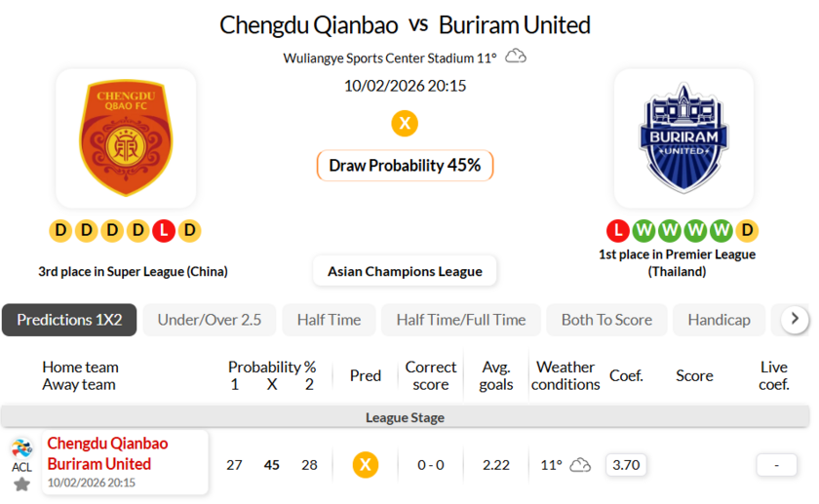Click the red L form badge for Chengdu

coord(164,231)
